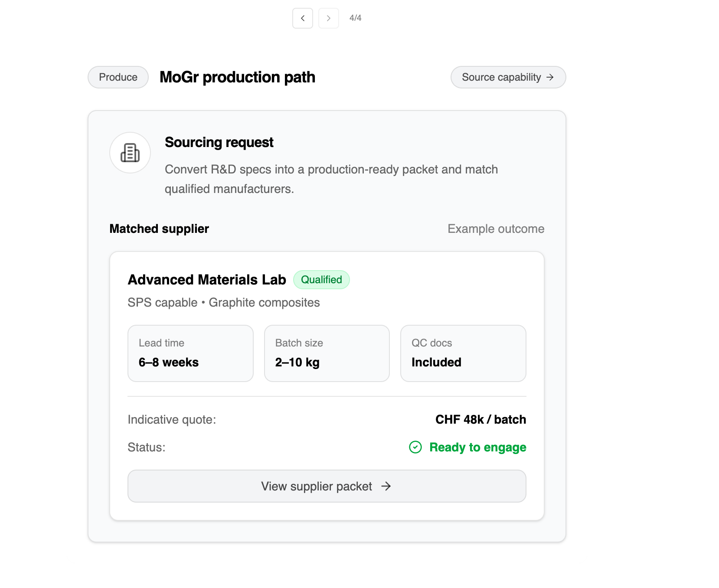The image size is (719, 588).
Task: Click the previous slide chevron button
Action: pos(303,18)
